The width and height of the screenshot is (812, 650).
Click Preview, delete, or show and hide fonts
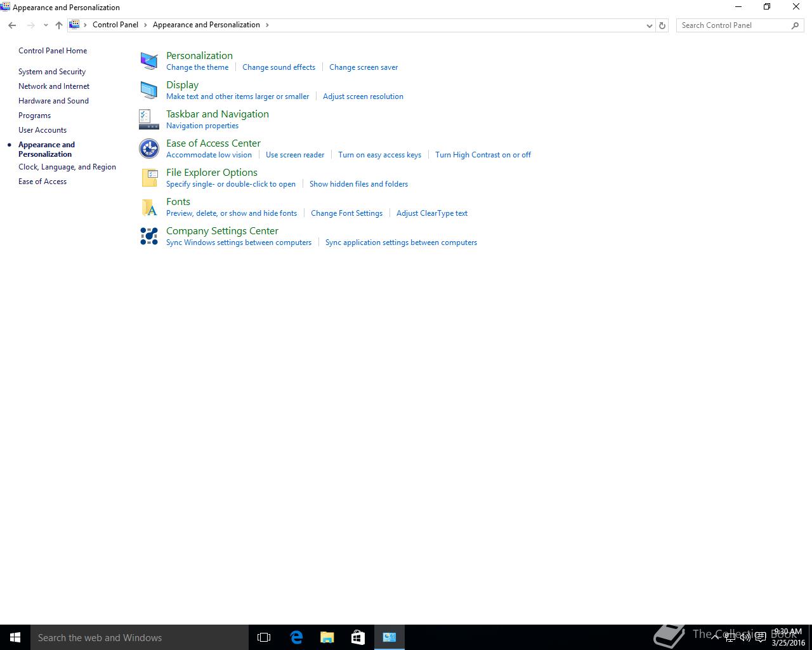coord(232,213)
